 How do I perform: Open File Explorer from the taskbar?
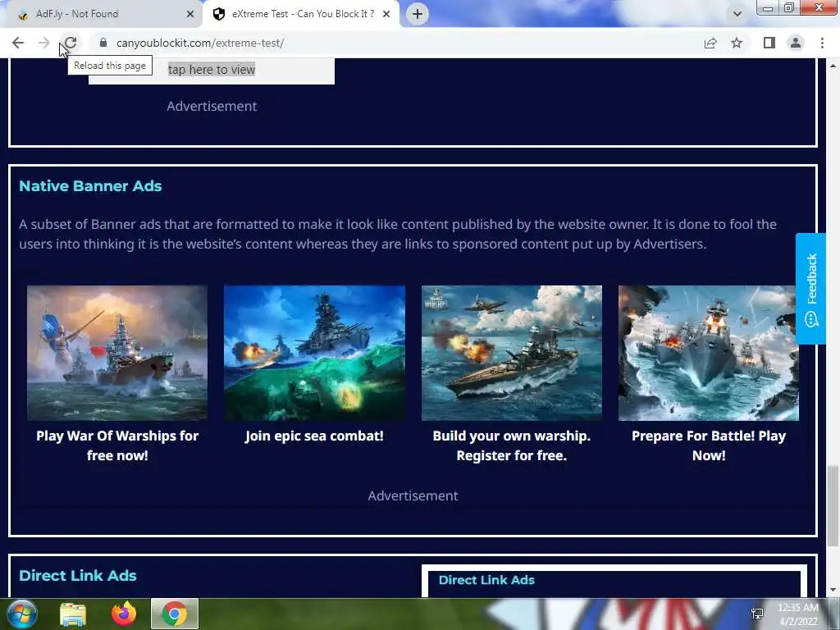tap(73, 614)
